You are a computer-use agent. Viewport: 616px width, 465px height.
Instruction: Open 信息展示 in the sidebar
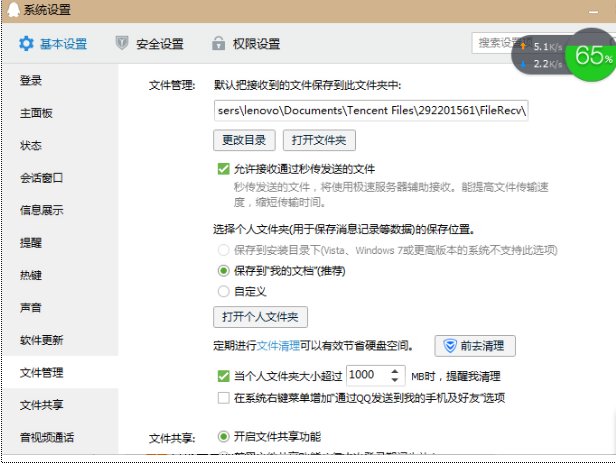click(62, 210)
